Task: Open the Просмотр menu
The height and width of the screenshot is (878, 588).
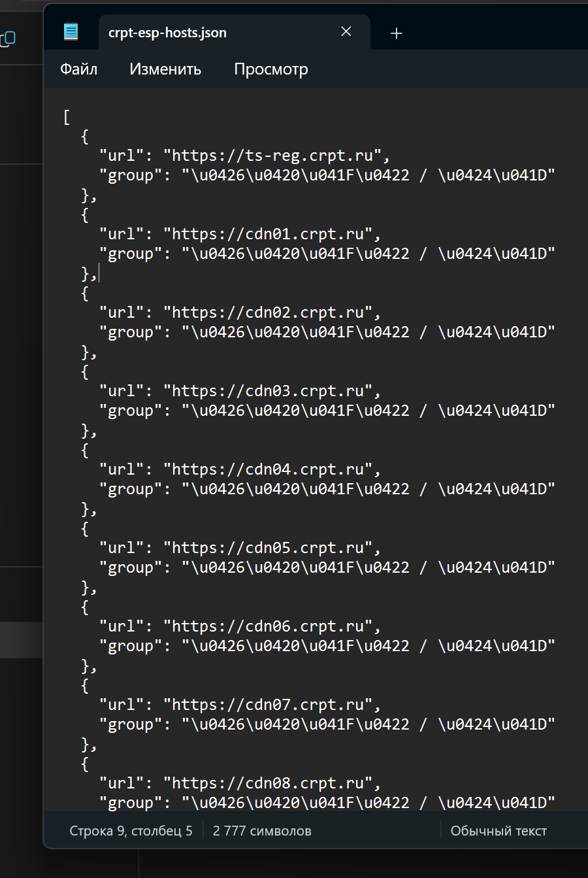Action: click(x=271, y=69)
